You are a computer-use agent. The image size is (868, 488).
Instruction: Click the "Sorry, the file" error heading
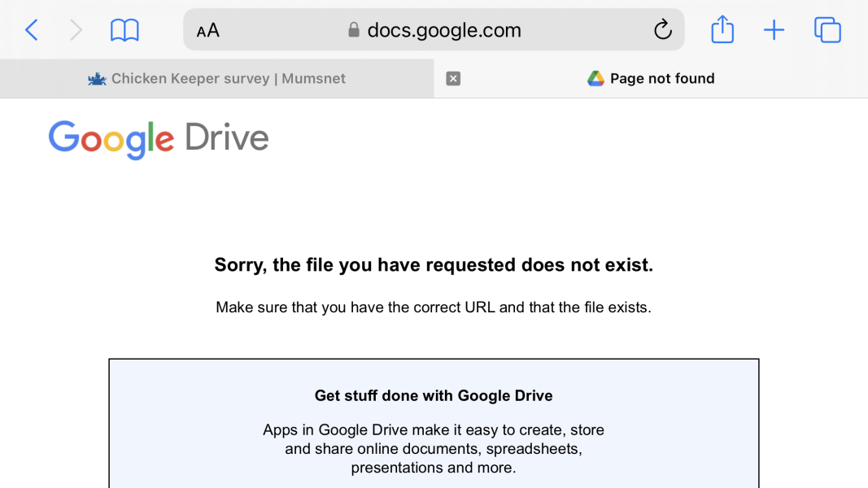(x=434, y=265)
